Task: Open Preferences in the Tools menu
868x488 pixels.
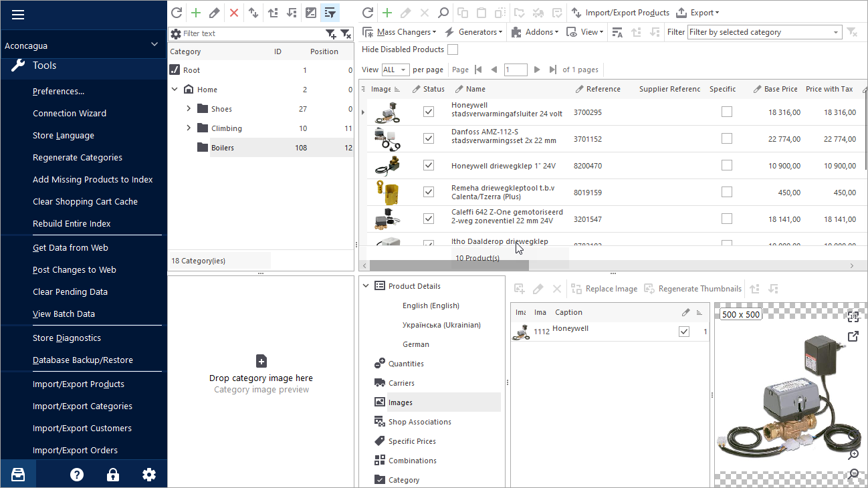Action: click(59, 91)
